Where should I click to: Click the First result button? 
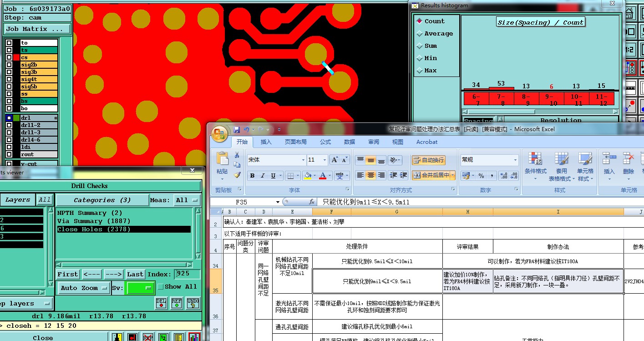pos(67,274)
